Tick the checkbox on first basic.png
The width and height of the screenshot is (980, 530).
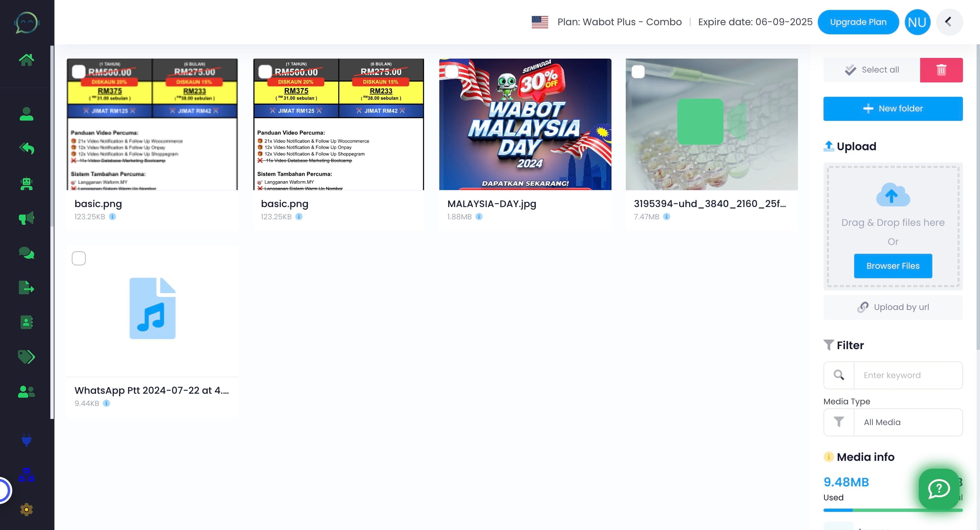tap(79, 72)
